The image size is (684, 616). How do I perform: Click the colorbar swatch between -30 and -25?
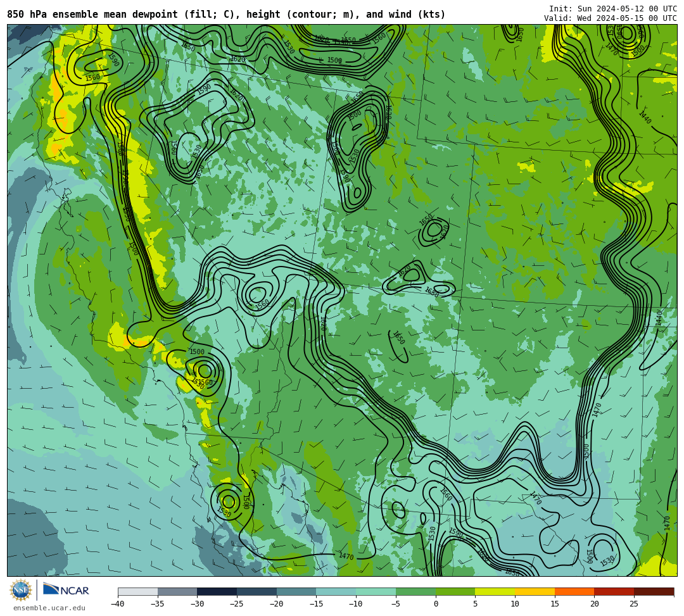(217, 591)
